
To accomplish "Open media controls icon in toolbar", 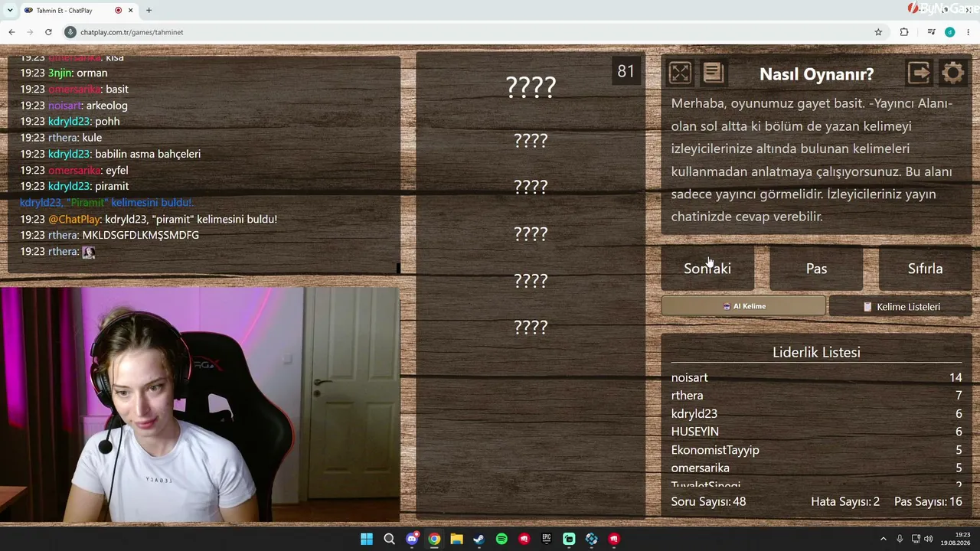I will point(931,32).
